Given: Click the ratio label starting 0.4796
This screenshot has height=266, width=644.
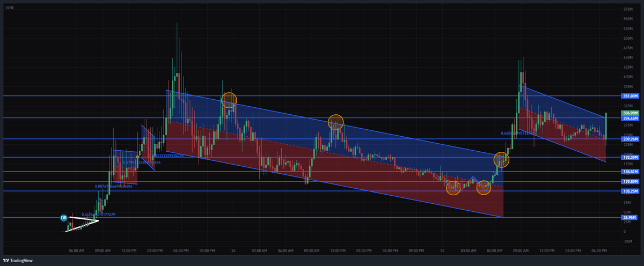Looking at the screenshot, I should point(142,162).
